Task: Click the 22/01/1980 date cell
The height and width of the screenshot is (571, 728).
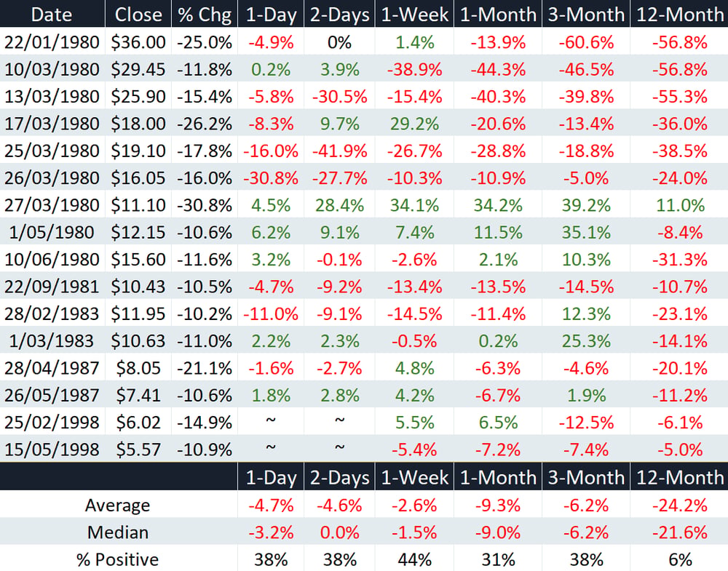Action: 52,42
